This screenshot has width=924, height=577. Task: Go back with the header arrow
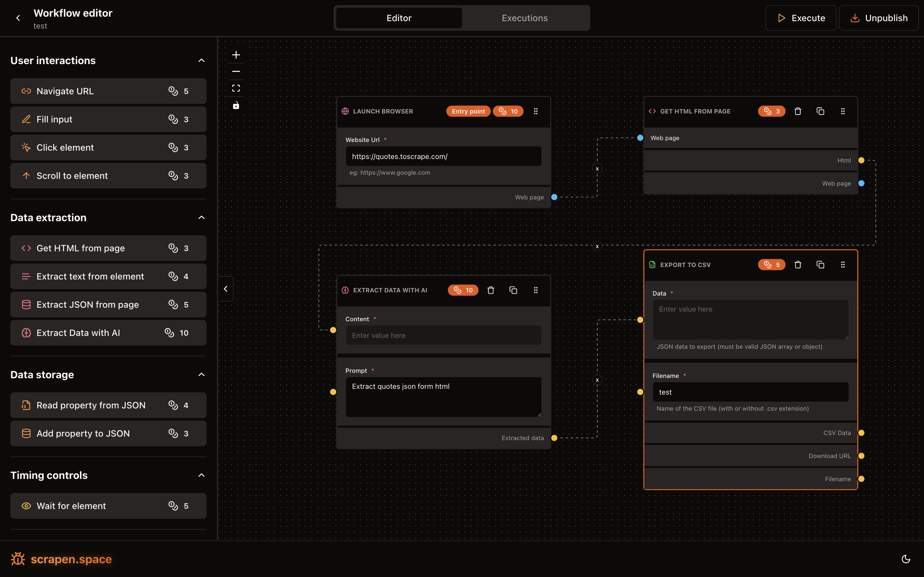18,18
